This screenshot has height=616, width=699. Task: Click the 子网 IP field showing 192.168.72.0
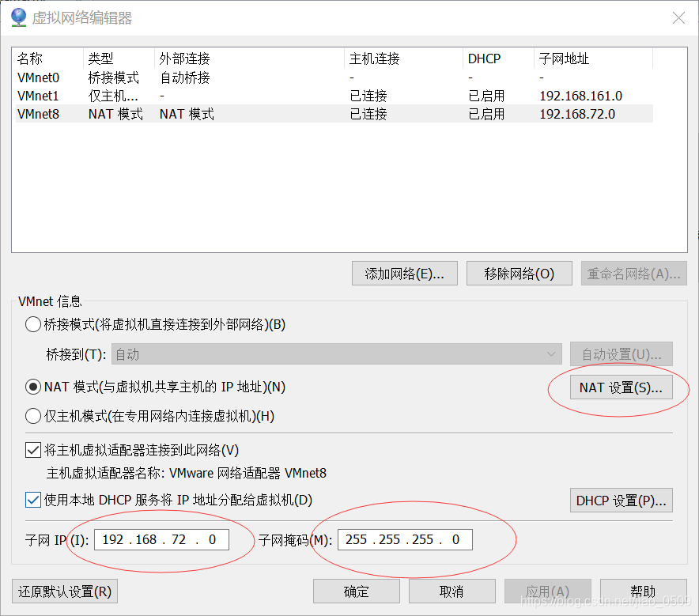coord(161,540)
